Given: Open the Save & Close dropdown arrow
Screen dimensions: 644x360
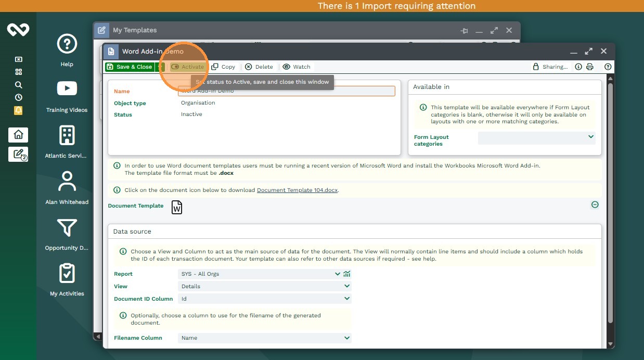Looking at the screenshot, I should pos(161,67).
